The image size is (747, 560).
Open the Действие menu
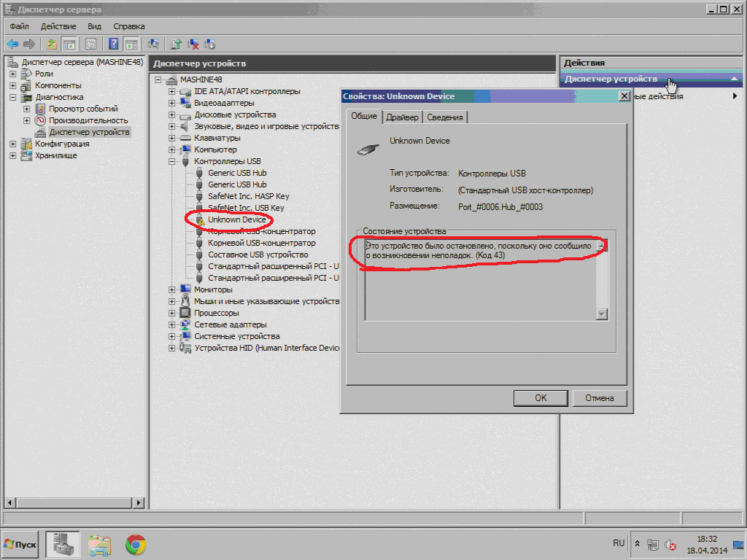pyautogui.click(x=58, y=26)
